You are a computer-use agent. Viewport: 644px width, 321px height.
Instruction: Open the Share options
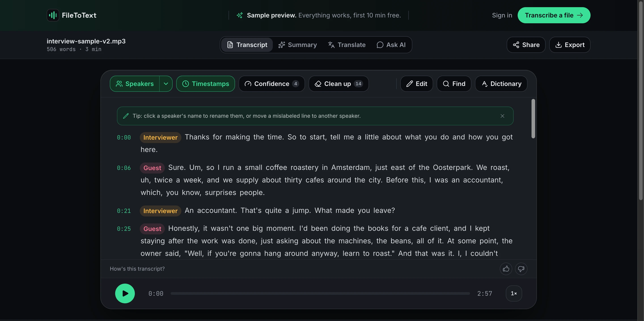point(526,45)
